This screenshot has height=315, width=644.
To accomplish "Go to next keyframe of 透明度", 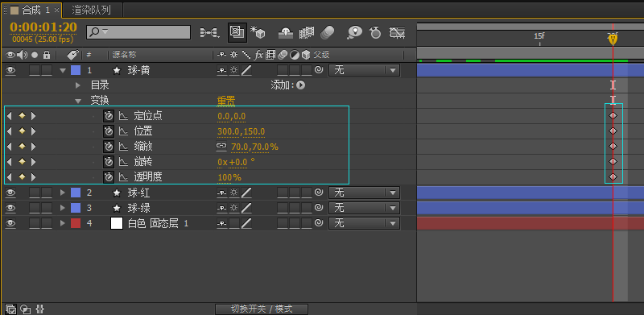I will point(33,177).
